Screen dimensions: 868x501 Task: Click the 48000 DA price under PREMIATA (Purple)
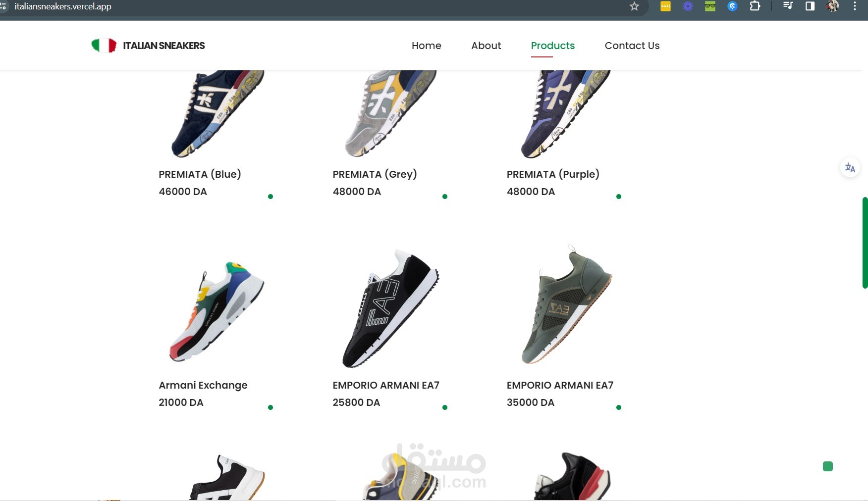coord(531,192)
